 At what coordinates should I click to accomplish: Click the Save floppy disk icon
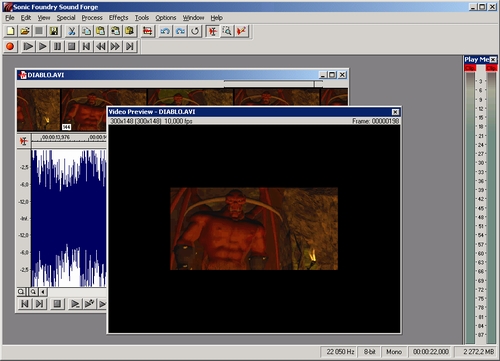(54, 31)
